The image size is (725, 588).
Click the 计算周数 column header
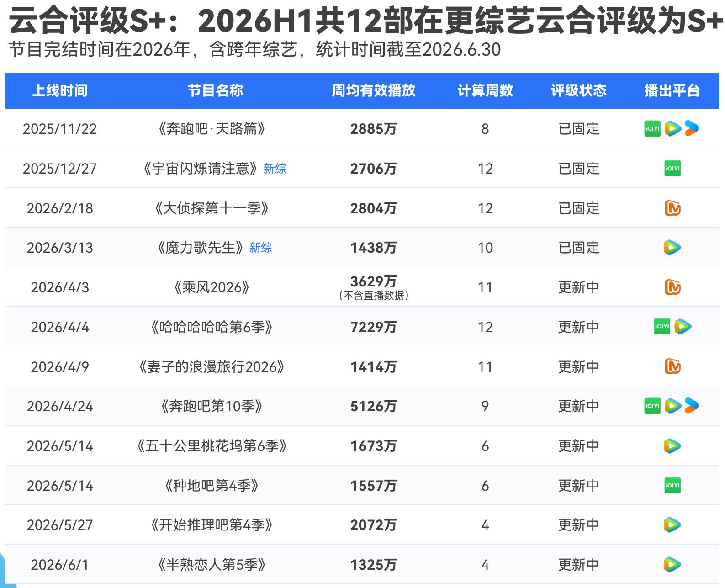485,90
